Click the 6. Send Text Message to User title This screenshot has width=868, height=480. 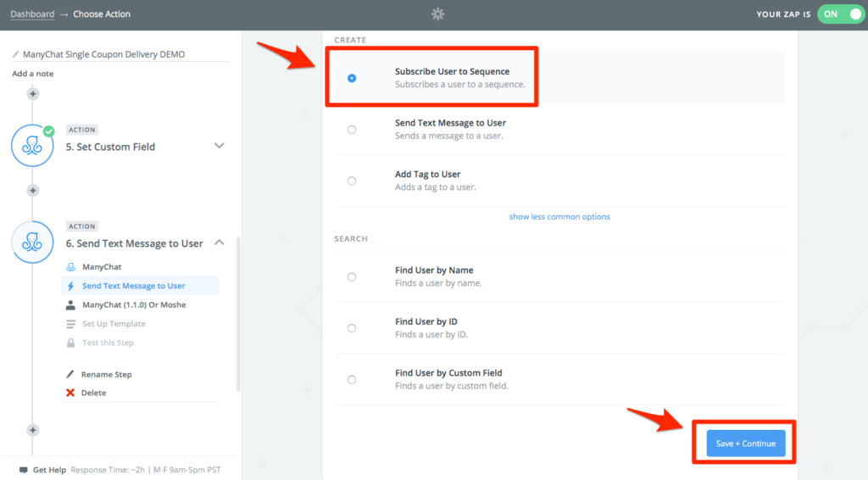(135, 243)
